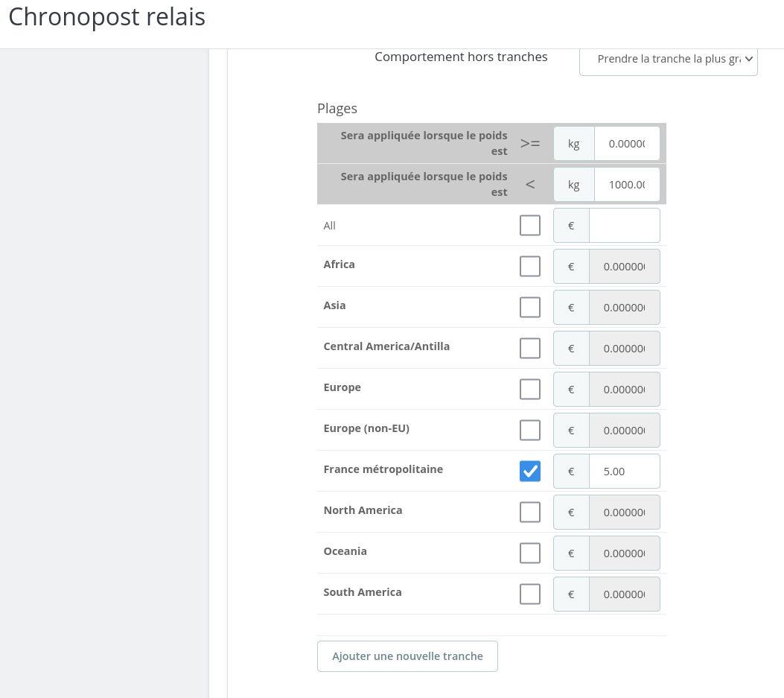Enable the Africa zone checkbox
784x698 pixels.
(530, 267)
